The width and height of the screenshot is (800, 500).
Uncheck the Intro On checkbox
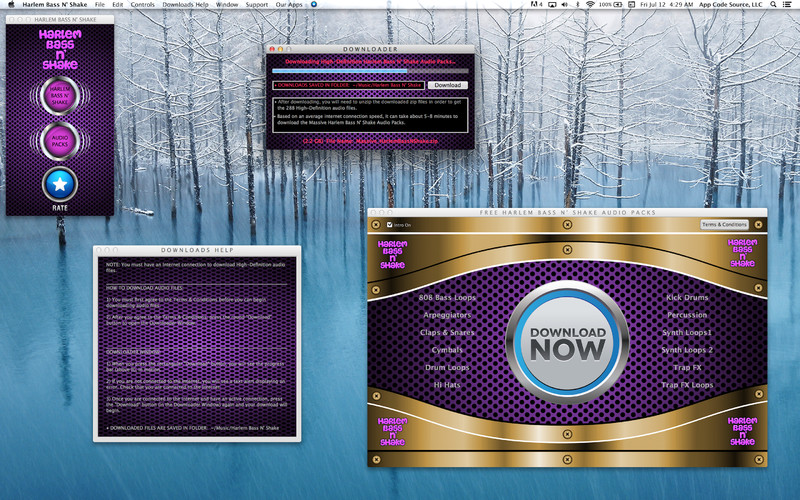[x=390, y=224]
